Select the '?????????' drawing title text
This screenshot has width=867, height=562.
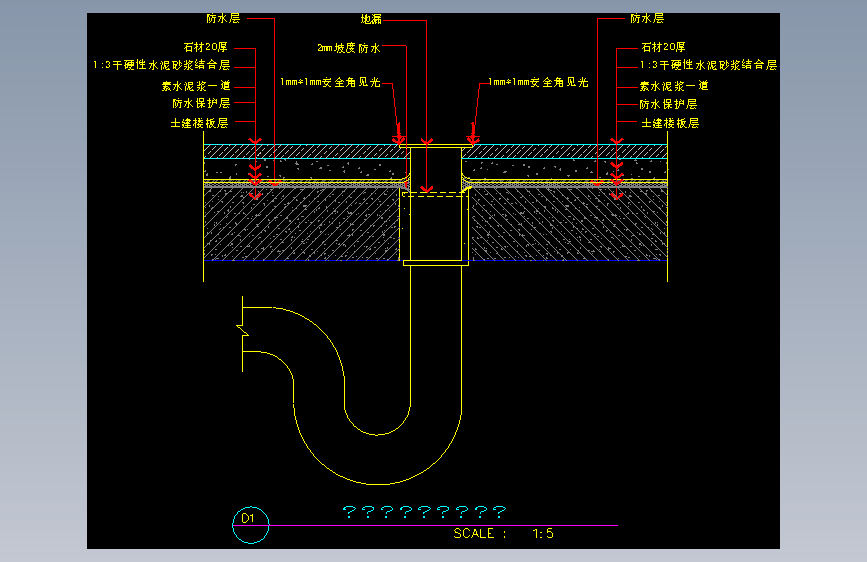pyautogui.click(x=425, y=512)
